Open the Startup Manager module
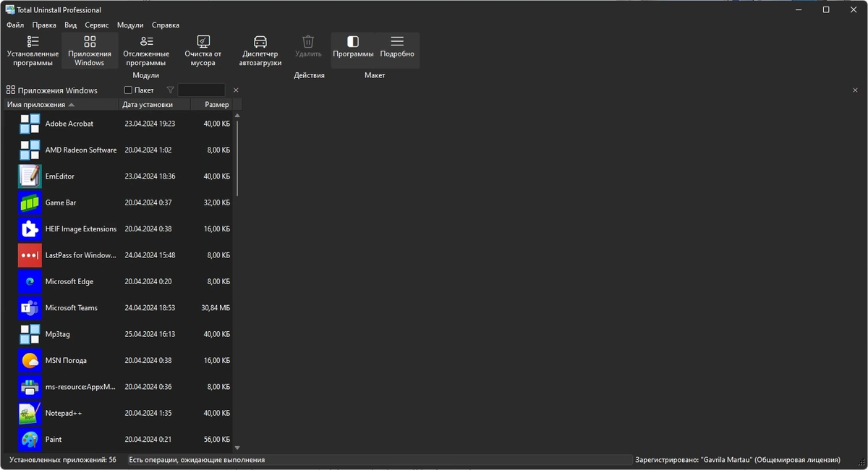868x470 pixels. [260, 51]
